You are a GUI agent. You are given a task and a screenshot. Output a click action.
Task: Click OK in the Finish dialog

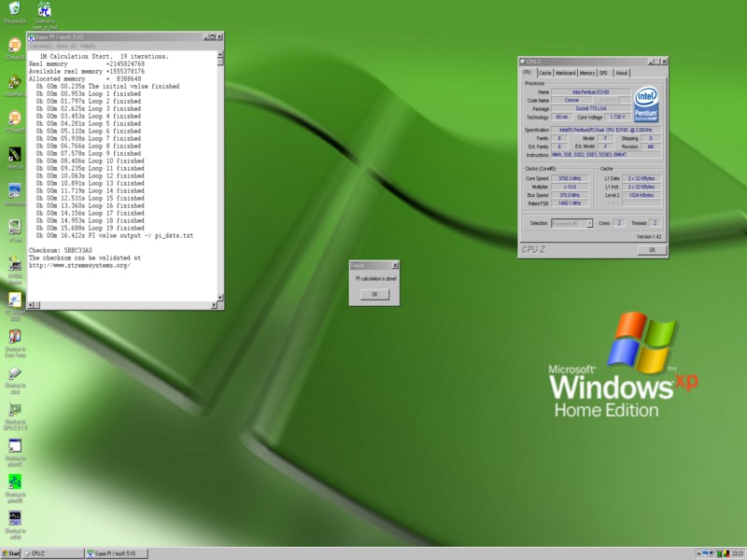374,294
